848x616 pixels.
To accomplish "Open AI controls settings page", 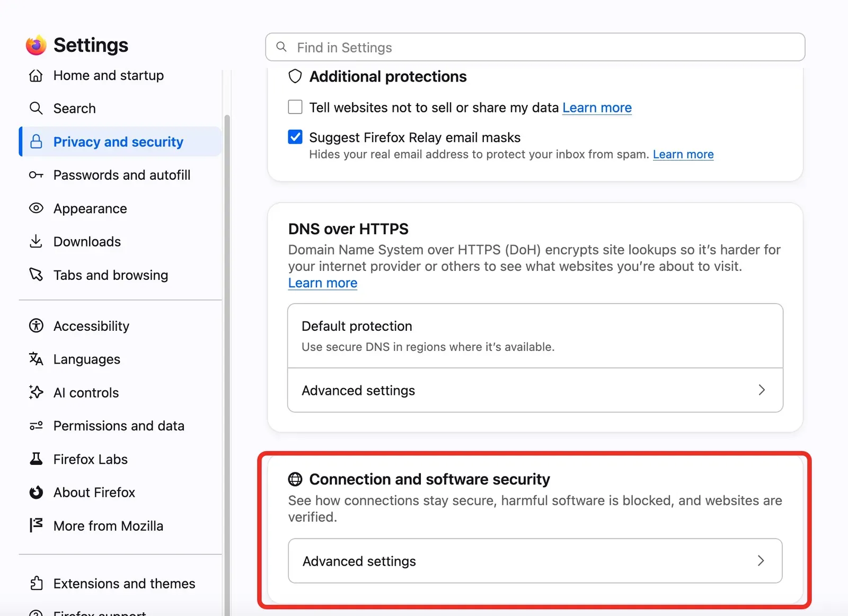I will point(120,392).
